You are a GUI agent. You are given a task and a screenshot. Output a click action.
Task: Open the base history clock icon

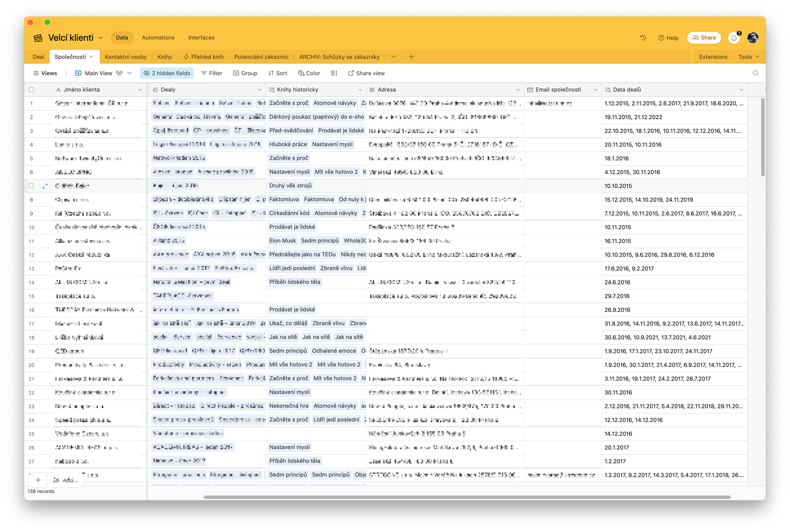[643, 38]
